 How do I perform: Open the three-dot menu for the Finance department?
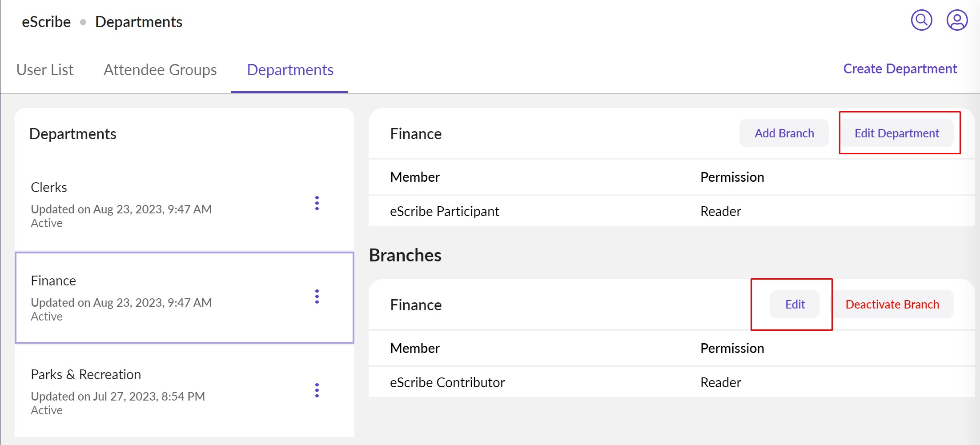(x=317, y=297)
